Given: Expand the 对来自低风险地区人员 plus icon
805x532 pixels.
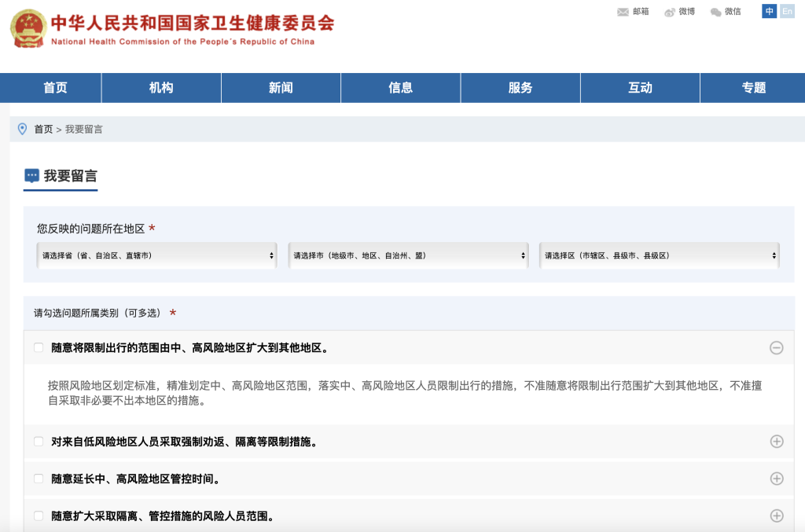Looking at the screenshot, I should point(776,442).
